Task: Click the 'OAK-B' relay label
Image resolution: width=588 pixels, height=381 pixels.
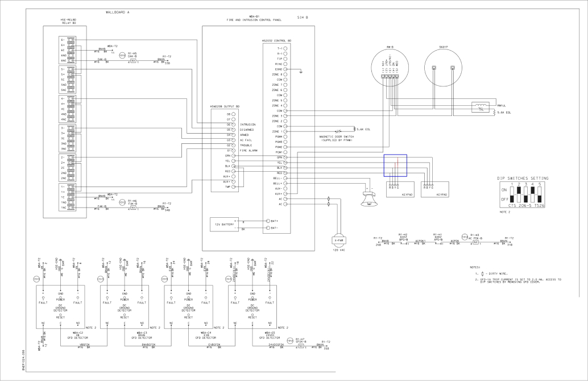Action: (x=132, y=56)
